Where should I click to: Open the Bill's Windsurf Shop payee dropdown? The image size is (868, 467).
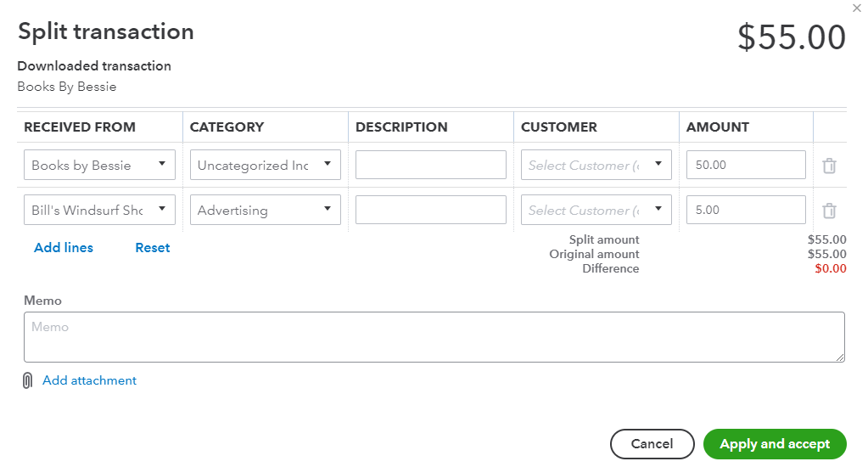click(x=99, y=210)
